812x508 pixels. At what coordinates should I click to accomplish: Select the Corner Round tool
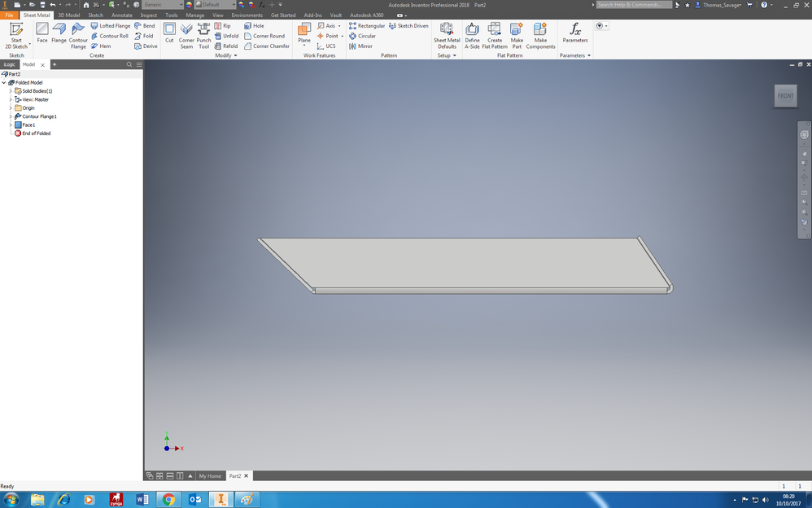point(264,36)
